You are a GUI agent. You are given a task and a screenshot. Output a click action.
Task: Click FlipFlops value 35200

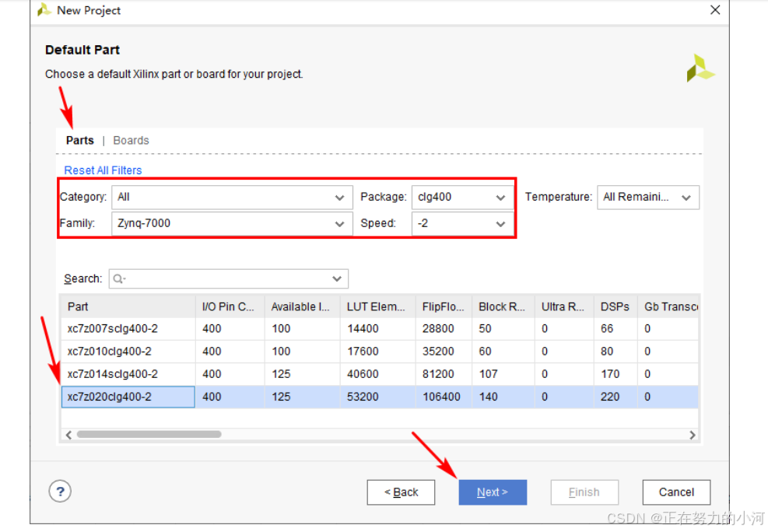[x=438, y=352]
